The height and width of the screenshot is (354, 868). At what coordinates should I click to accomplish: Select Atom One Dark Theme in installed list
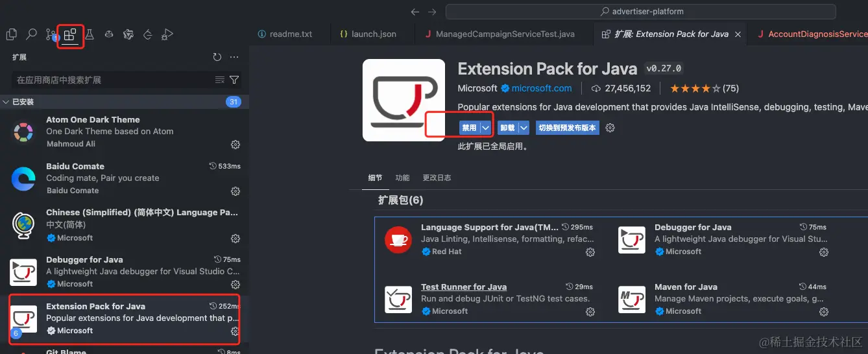click(125, 132)
